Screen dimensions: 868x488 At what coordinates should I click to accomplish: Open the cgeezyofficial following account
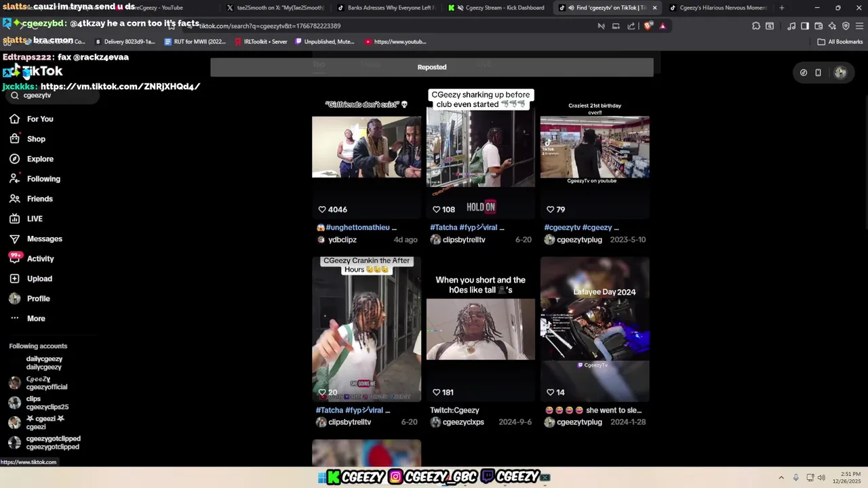click(38, 383)
